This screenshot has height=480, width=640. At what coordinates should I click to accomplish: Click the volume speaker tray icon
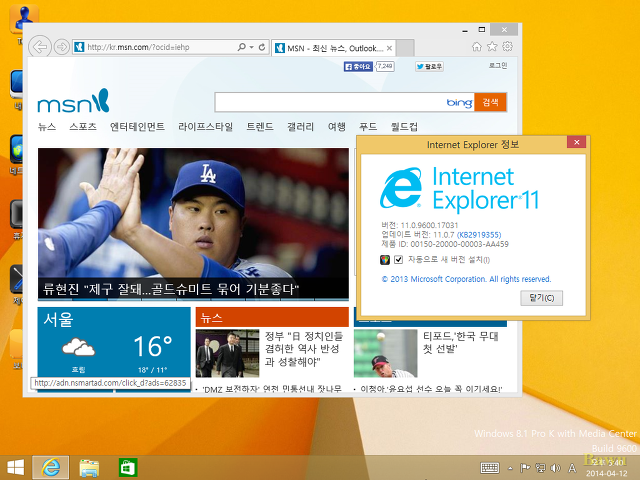pos(555,468)
